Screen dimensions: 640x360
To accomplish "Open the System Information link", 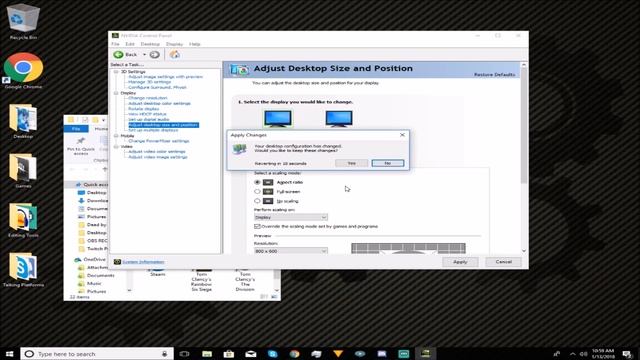I will pyautogui.click(x=143, y=262).
